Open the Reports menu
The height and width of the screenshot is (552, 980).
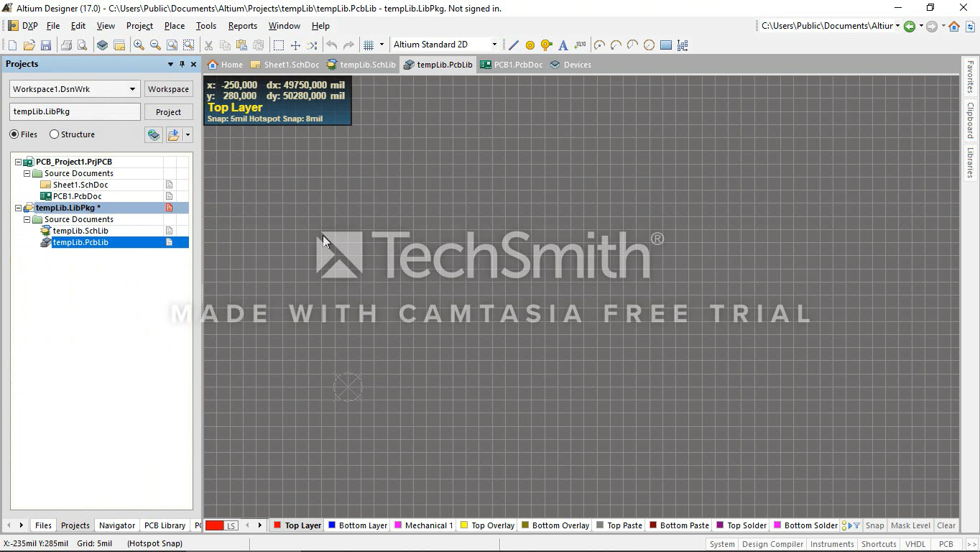pos(242,26)
